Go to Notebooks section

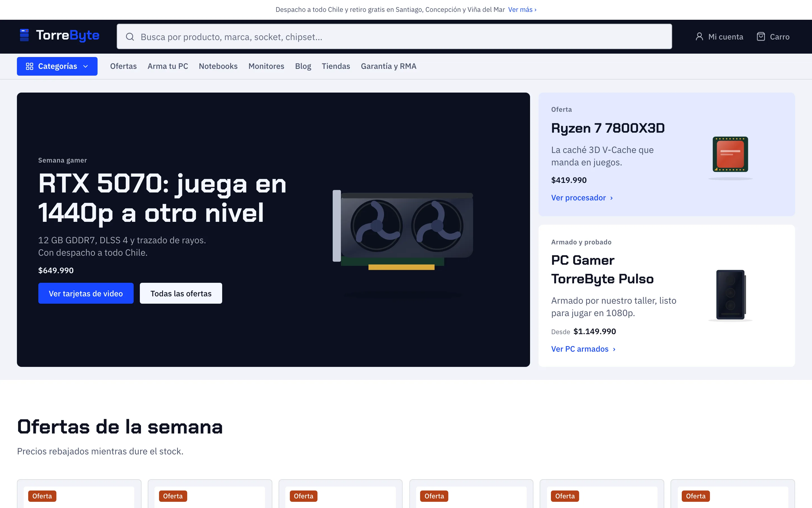tap(218, 66)
